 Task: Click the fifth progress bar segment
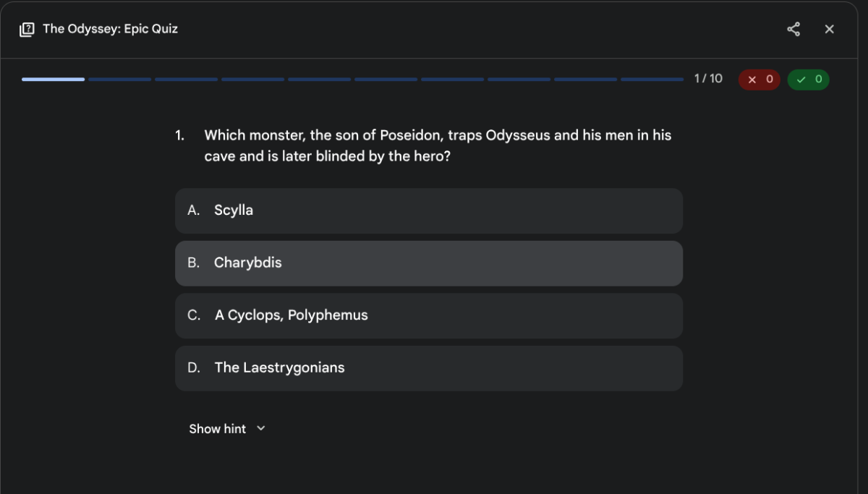pos(319,79)
